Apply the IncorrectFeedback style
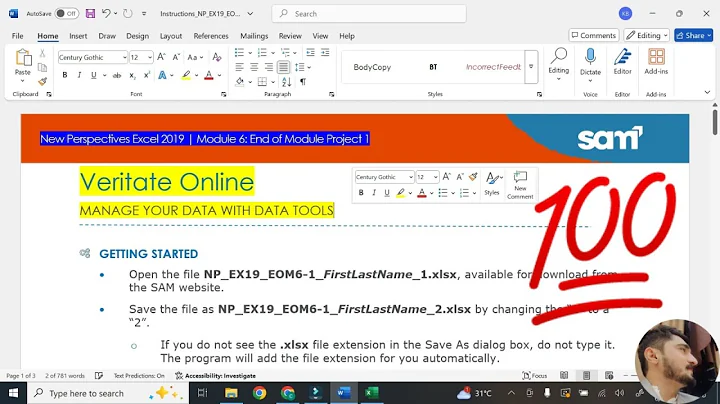The width and height of the screenshot is (720, 404). coord(493,67)
